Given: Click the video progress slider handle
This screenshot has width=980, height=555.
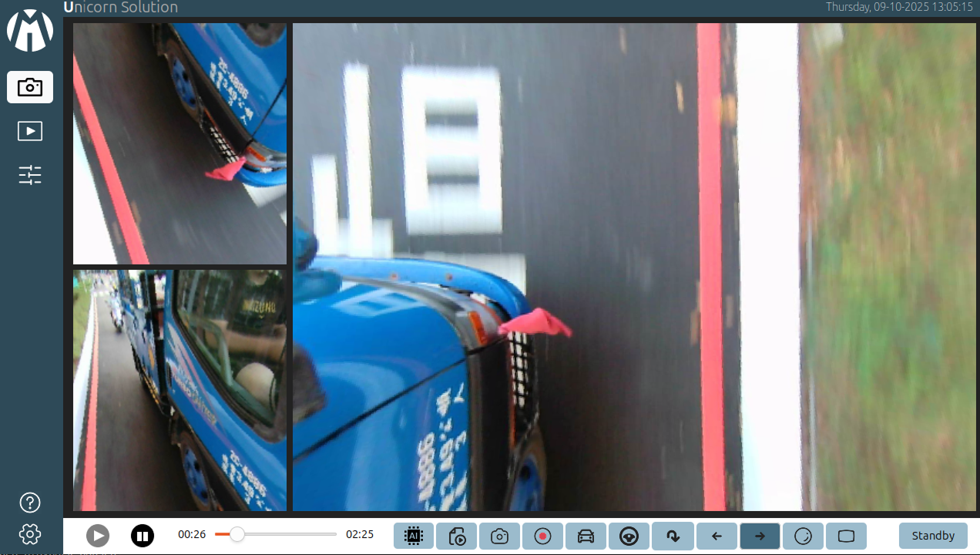Looking at the screenshot, I should tap(237, 534).
